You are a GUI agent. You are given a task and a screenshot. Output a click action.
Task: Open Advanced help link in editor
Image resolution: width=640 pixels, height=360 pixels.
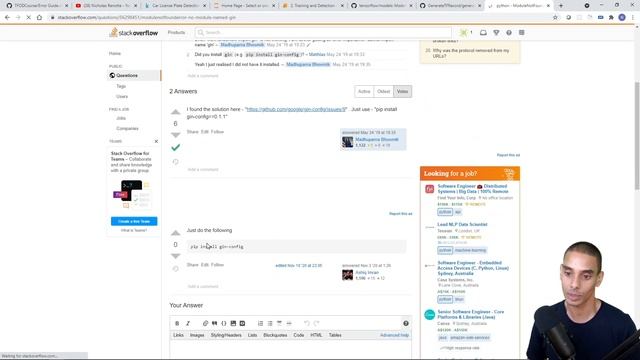(x=394, y=335)
